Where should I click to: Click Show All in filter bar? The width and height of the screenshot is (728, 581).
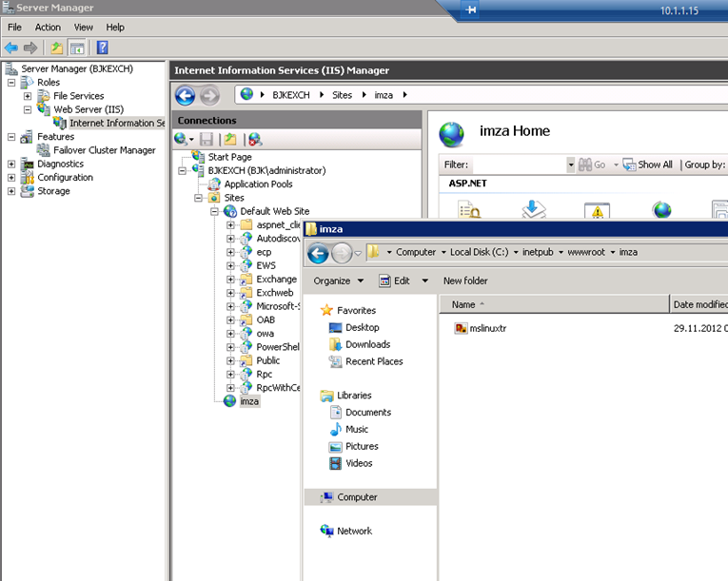coord(648,165)
